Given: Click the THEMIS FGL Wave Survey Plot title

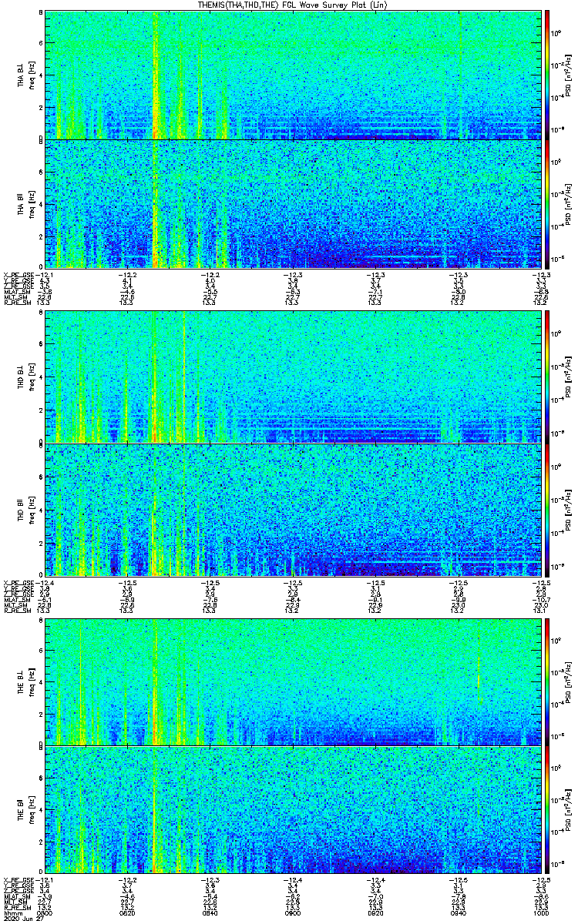Looking at the screenshot, I should point(293,5).
